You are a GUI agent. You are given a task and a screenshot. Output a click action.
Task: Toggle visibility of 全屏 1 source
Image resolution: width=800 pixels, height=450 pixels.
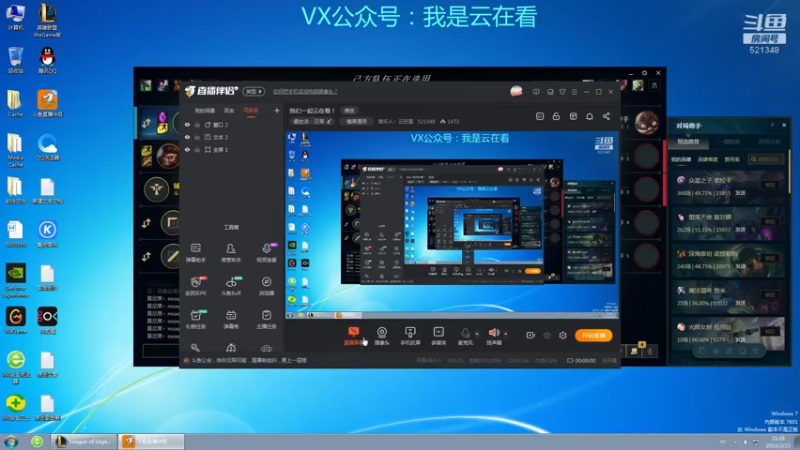pyautogui.click(x=187, y=149)
